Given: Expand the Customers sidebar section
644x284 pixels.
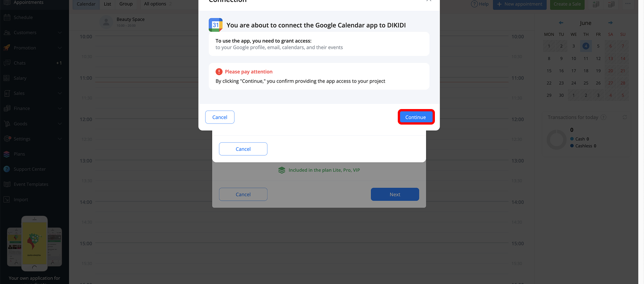Looking at the screenshot, I should [x=59, y=33].
